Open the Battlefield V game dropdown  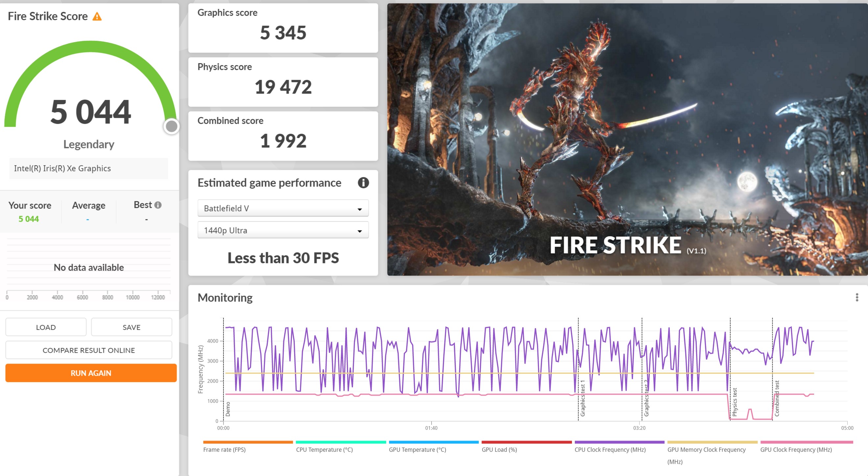(x=283, y=208)
